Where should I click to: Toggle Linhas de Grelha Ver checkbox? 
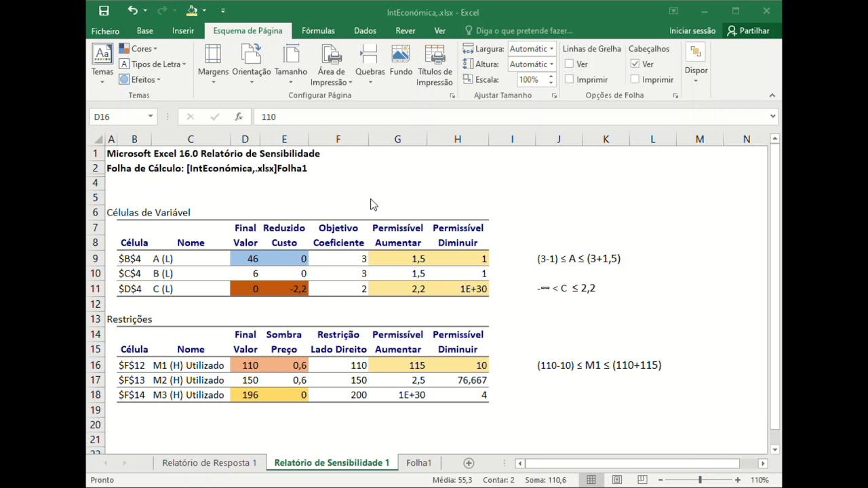(569, 64)
